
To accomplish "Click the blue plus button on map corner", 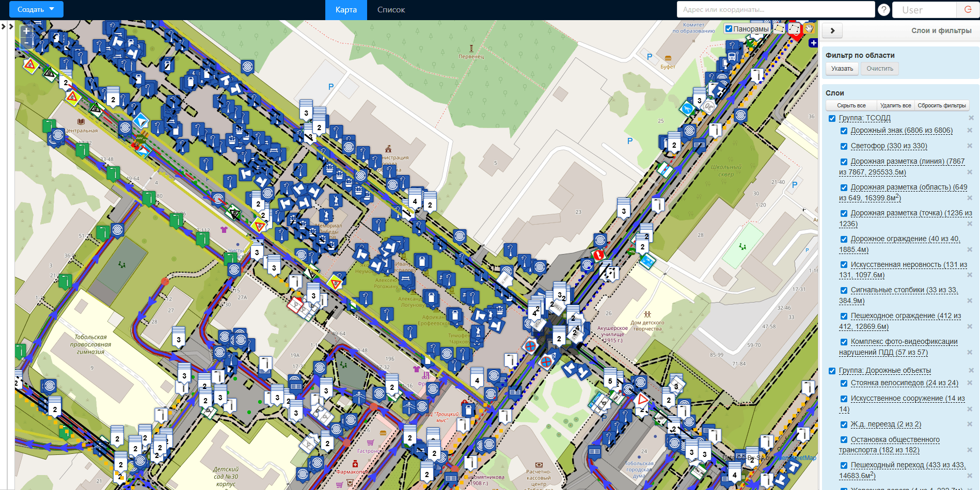I will pyautogui.click(x=813, y=43).
